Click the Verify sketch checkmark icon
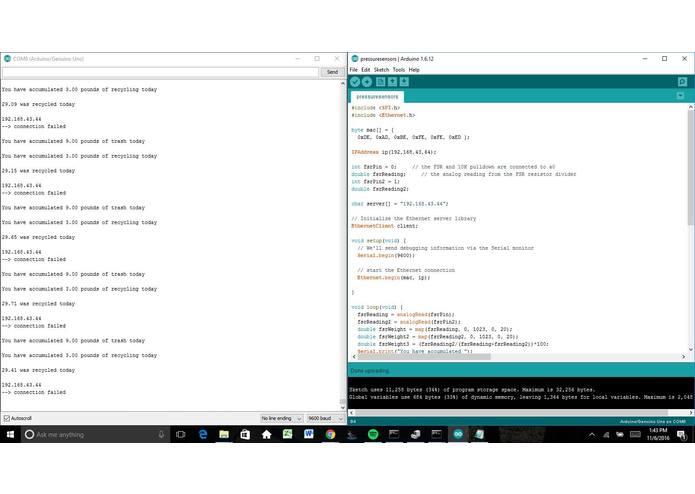Image resolution: width=695 pixels, height=494 pixels. tap(355, 82)
